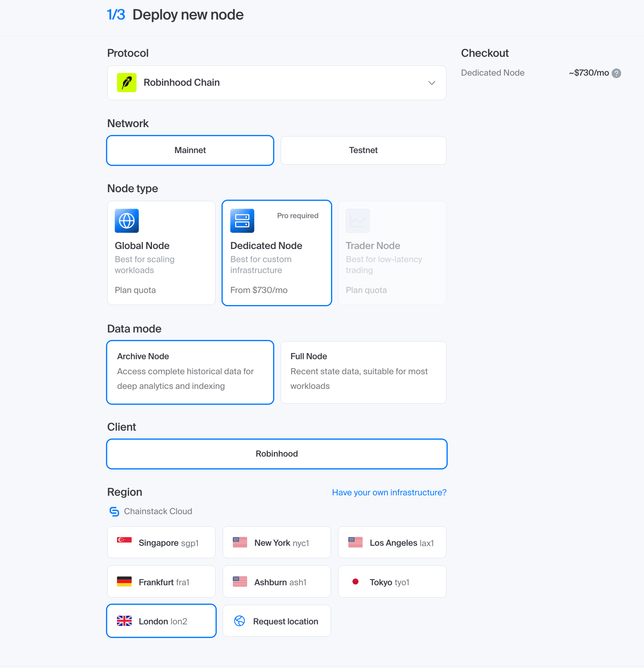
Task: Open 'Have your own infrastructure?' link
Action: 389,493
